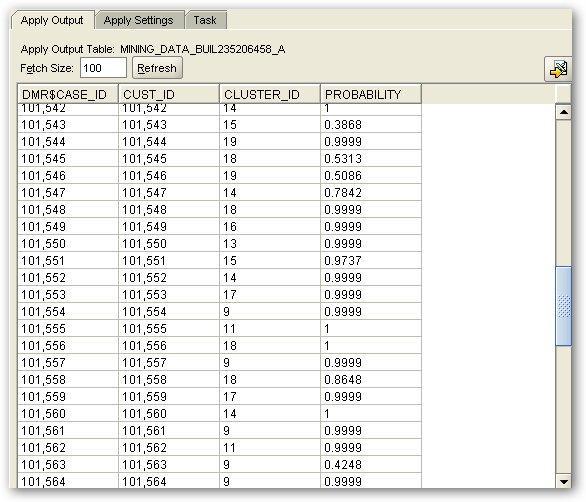The image size is (586, 502).
Task: Select cluster ID 19 in row 101,544
Action: [269, 142]
